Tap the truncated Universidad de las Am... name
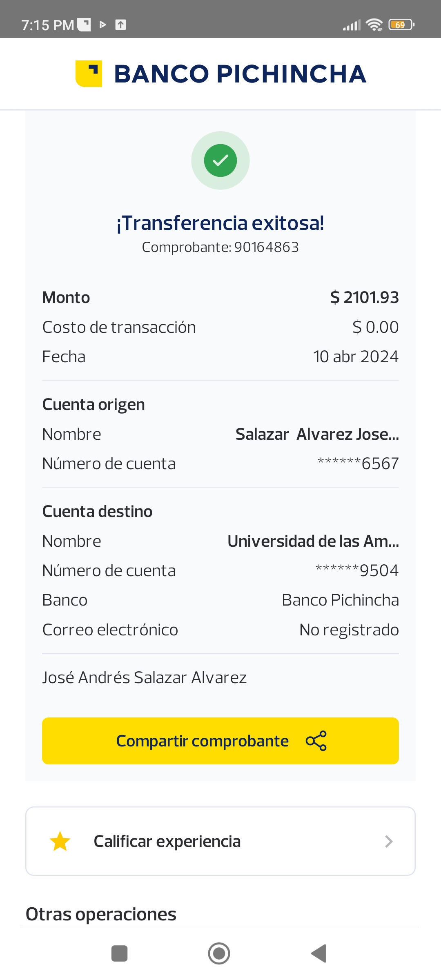Screen dimensions: 441x980 [x=313, y=541]
